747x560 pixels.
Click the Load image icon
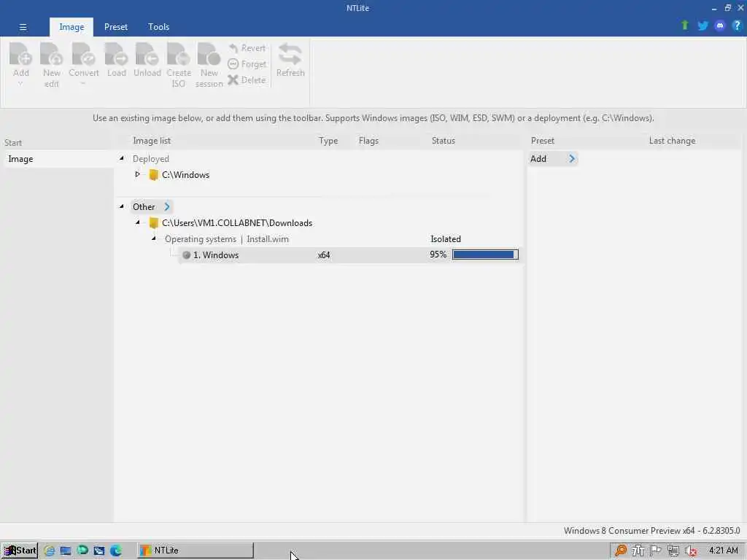click(x=116, y=54)
